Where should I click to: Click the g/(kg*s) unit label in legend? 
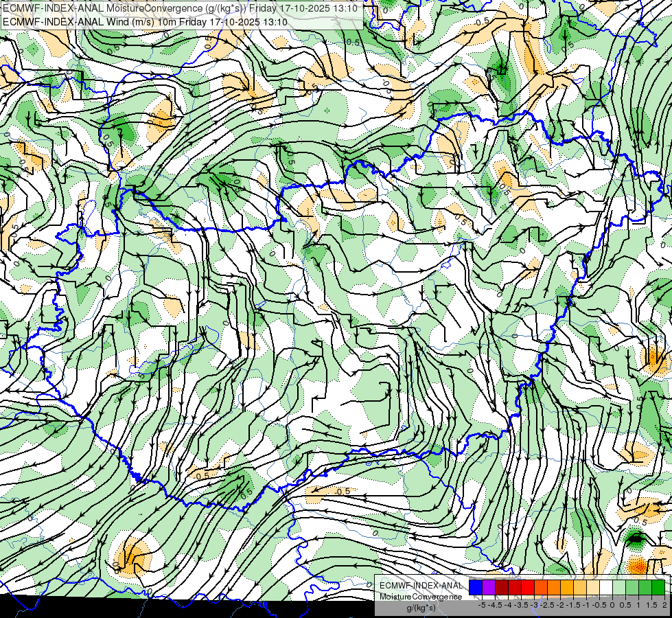click(421, 608)
